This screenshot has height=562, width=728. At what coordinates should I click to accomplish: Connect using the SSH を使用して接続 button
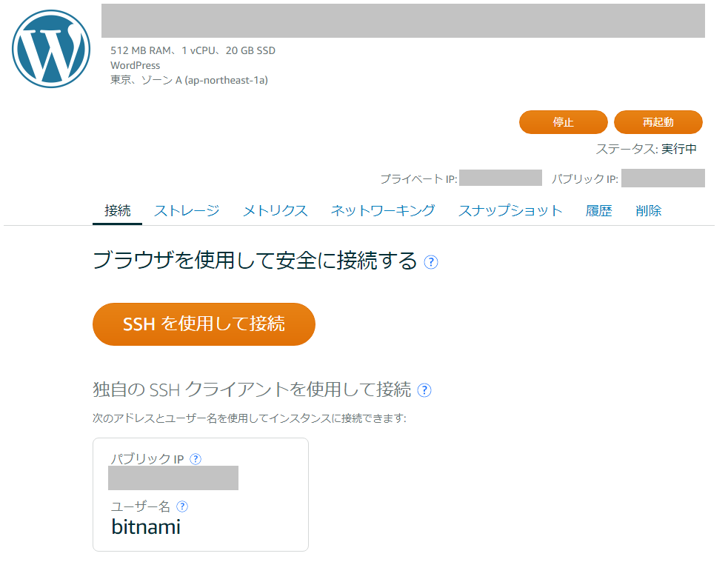(x=204, y=324)
